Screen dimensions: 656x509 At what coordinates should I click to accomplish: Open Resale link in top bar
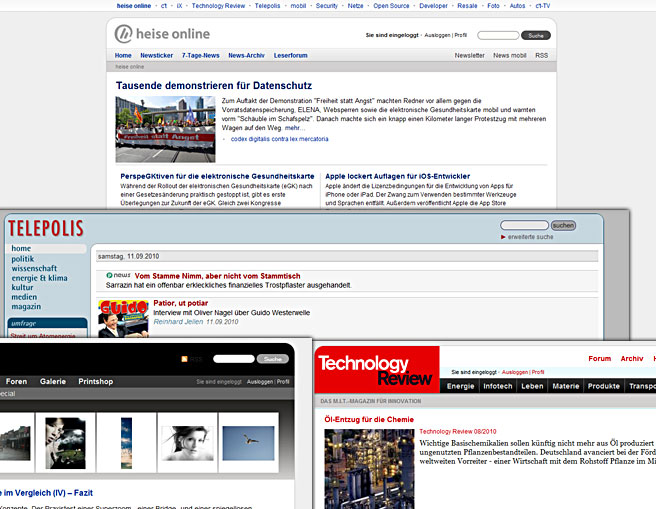tap(467, 6)
